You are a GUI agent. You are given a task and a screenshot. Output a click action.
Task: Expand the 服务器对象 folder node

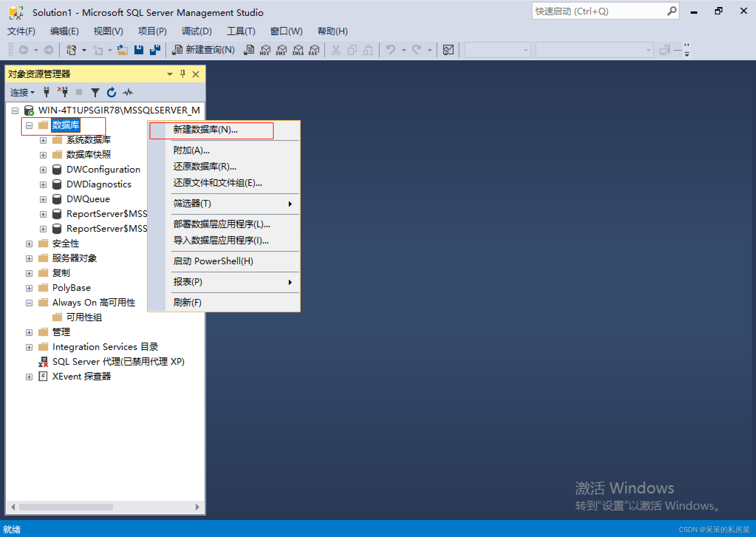pos(29,259)
